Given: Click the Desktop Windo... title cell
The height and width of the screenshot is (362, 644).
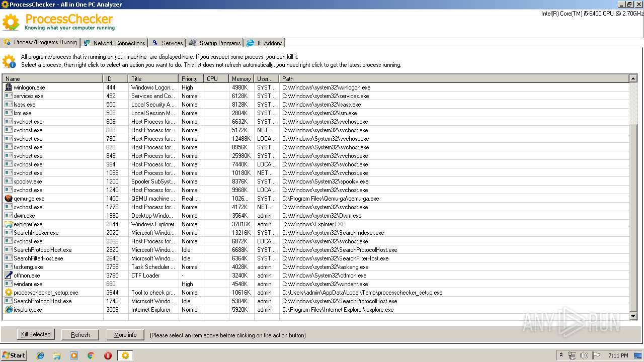Looking at the screenshot, I should click(153, 216).
